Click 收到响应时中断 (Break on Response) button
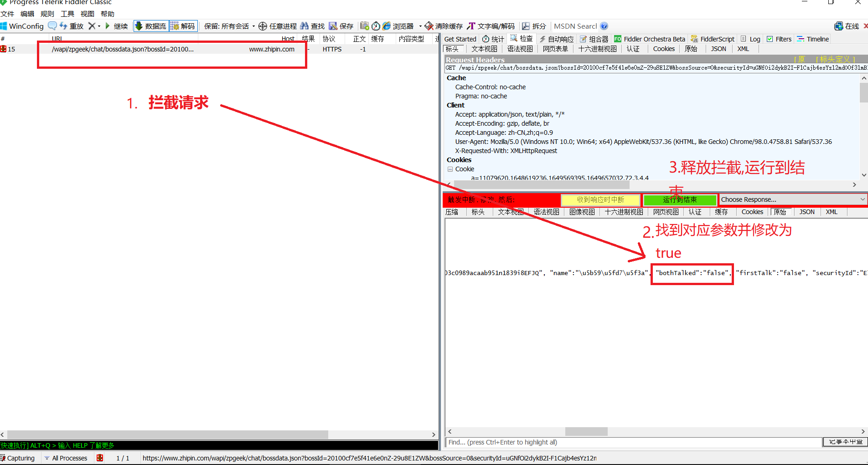 click(x=600, y=199)
